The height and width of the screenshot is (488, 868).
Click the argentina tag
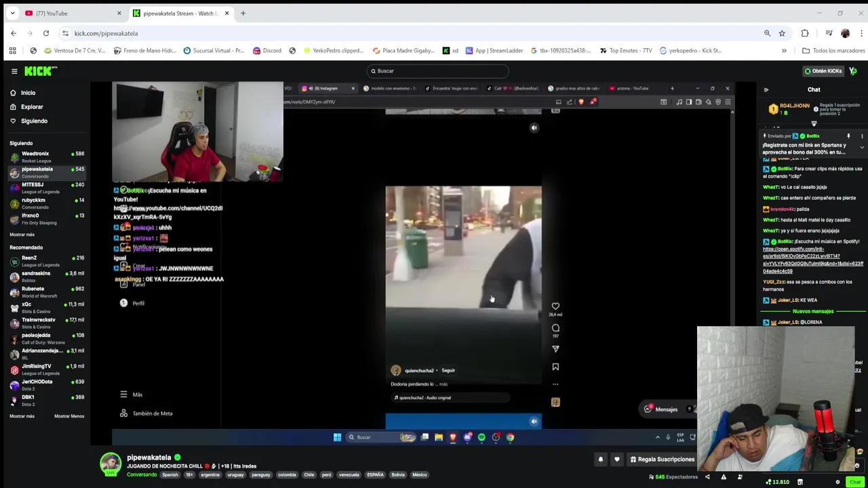[x=210, y=475]
